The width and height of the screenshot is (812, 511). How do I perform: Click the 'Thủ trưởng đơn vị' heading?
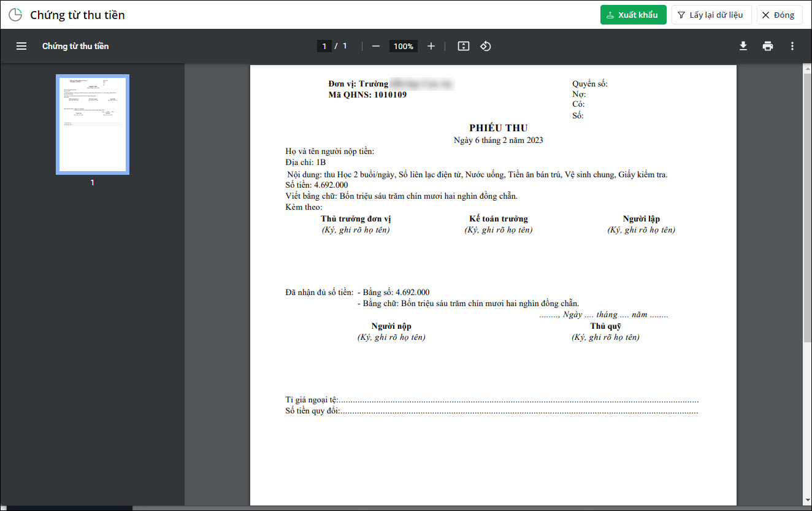tap(356, 219)
